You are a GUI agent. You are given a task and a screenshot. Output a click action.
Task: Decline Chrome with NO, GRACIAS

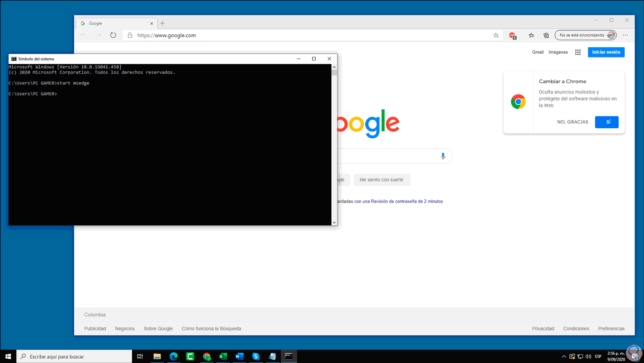tap(573, 122)
